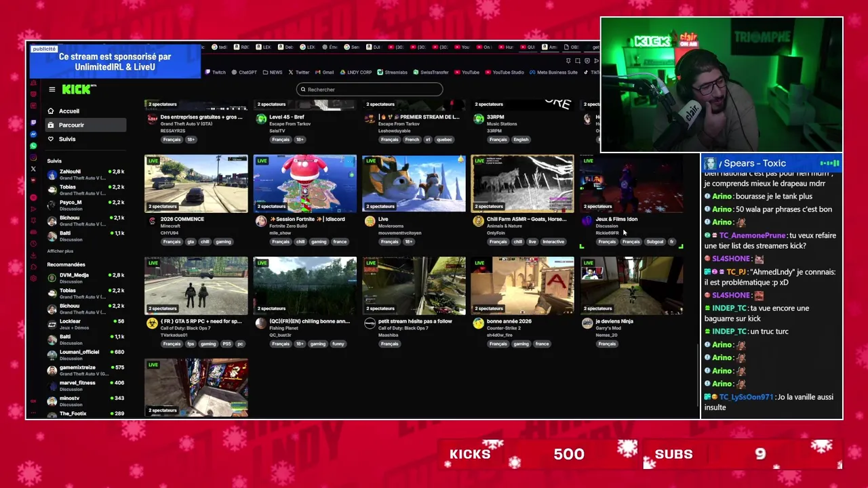868x488 pixels.
Task: Open the YouTube bookmark
Action: pos(467,73)
